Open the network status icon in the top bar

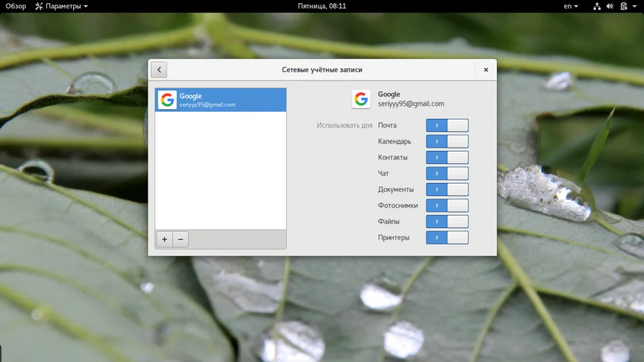pyautogui.click(x=597, y=6)
